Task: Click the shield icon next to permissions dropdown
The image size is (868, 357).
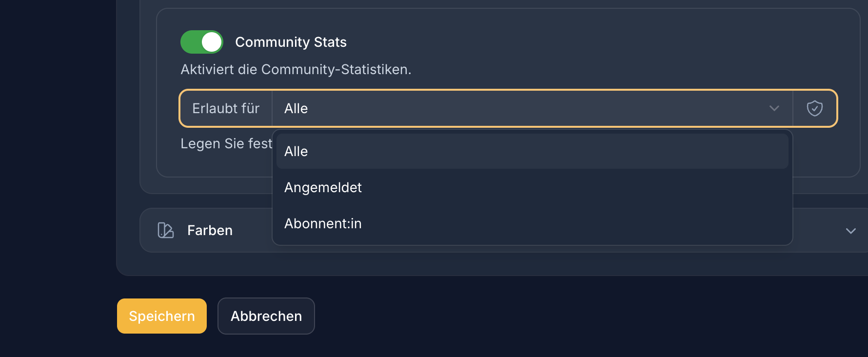Action: pyautogui.click(x=815, y=108)
